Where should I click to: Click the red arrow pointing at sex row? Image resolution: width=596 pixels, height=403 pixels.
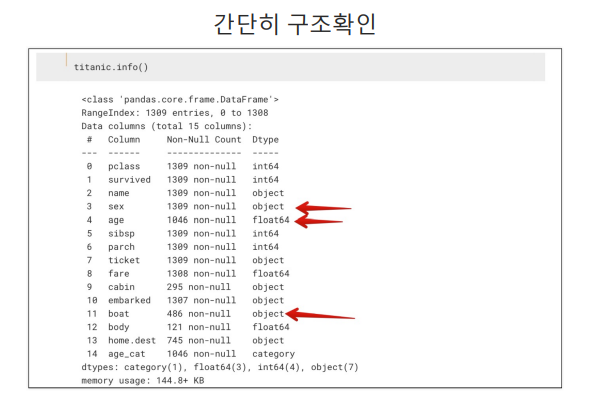tap(323, 208)
